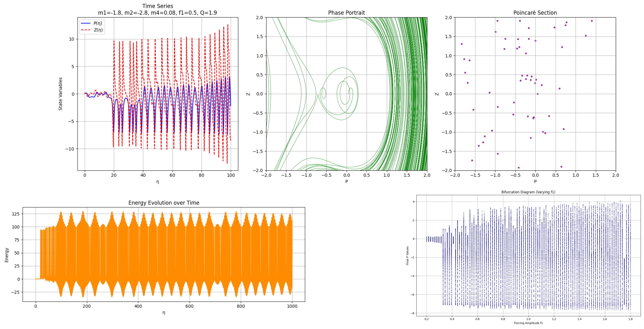Click the Energy y-axis label
The width and height of the screenshot is (644, 329).
click(x=7, y=255)
